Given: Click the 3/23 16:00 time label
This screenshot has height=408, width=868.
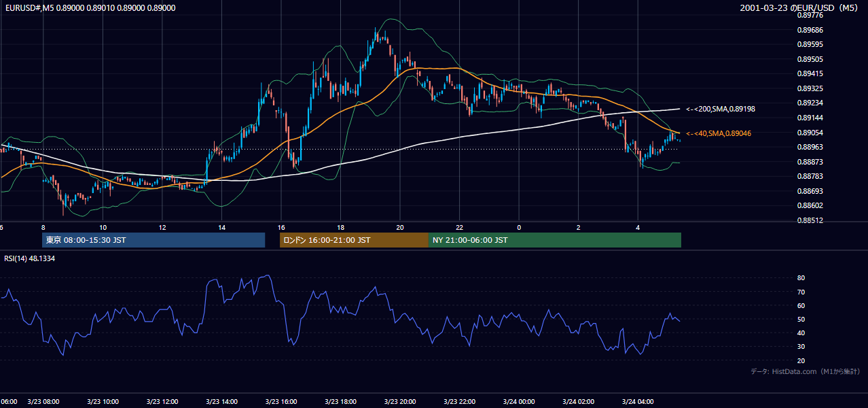Looking at the screenshot, I should click(x=281, y=402).
